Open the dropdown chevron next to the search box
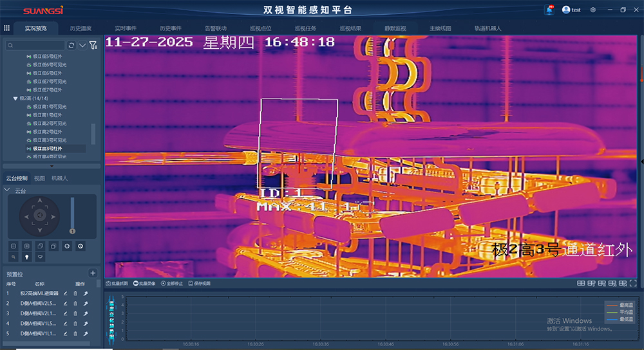Screen dimensions: 644x350 coord(82,45)
